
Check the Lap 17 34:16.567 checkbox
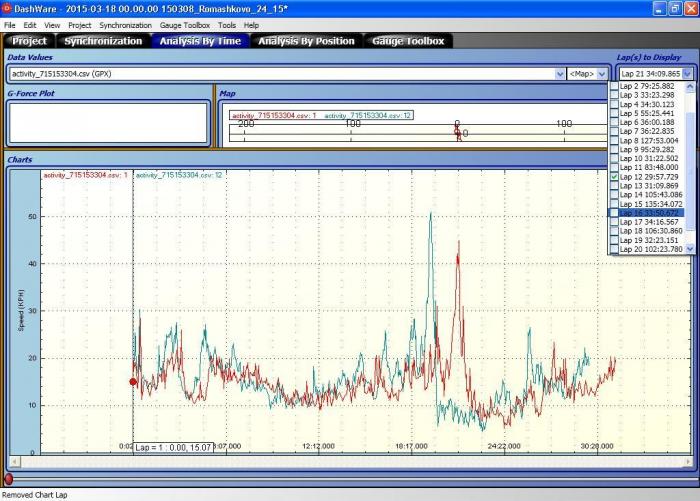click(x=614, y=222)
